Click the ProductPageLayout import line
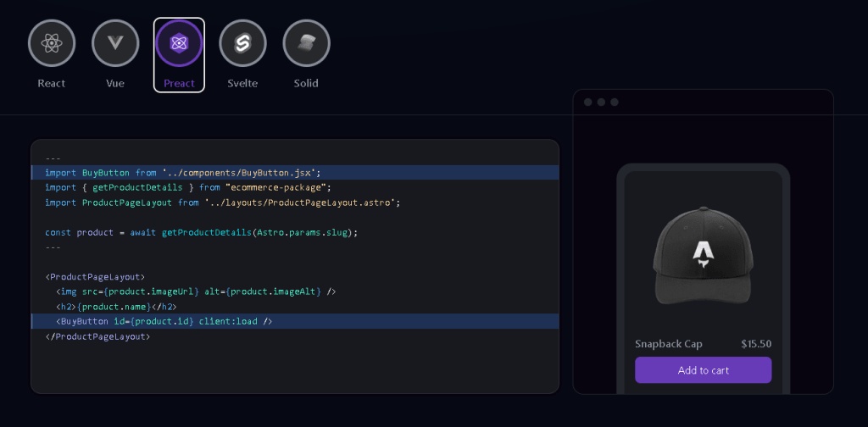 click(223, 202)
